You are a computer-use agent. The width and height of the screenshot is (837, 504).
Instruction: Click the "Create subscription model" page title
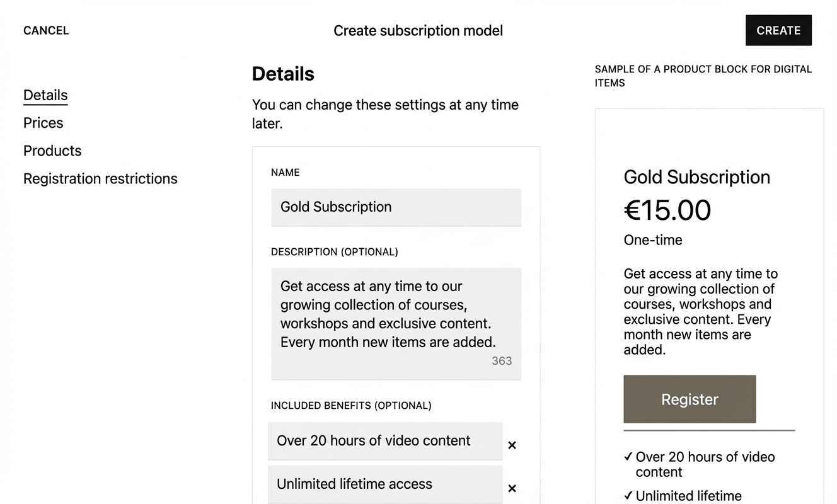tap(418, 30)
